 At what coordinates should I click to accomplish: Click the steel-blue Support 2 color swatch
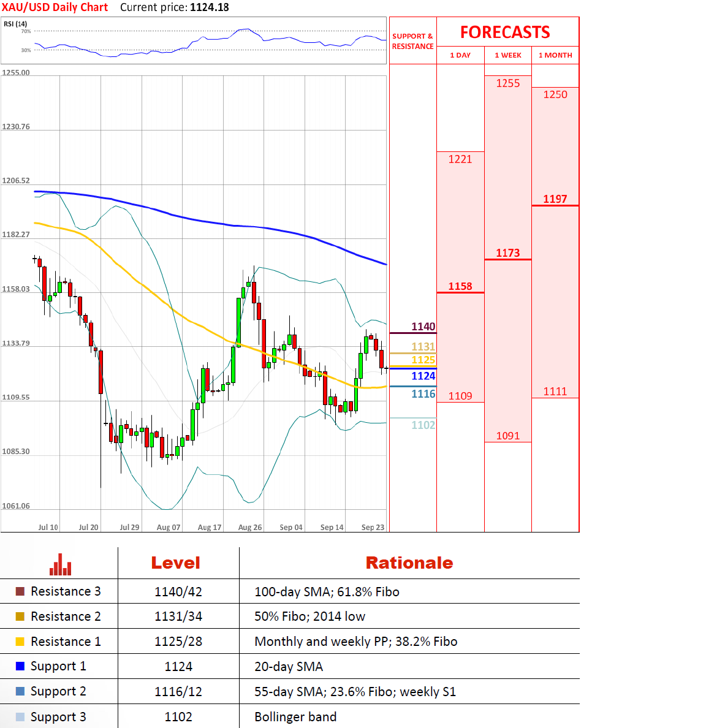pyautogui.click(x=20, y=691)
